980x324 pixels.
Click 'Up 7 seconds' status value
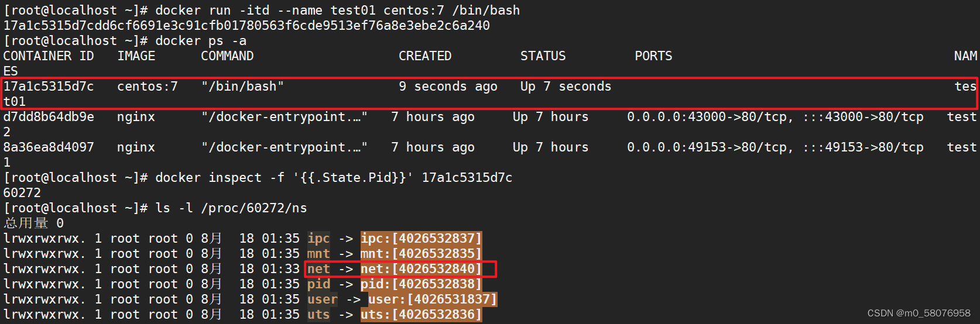click(x=566, y=87)
